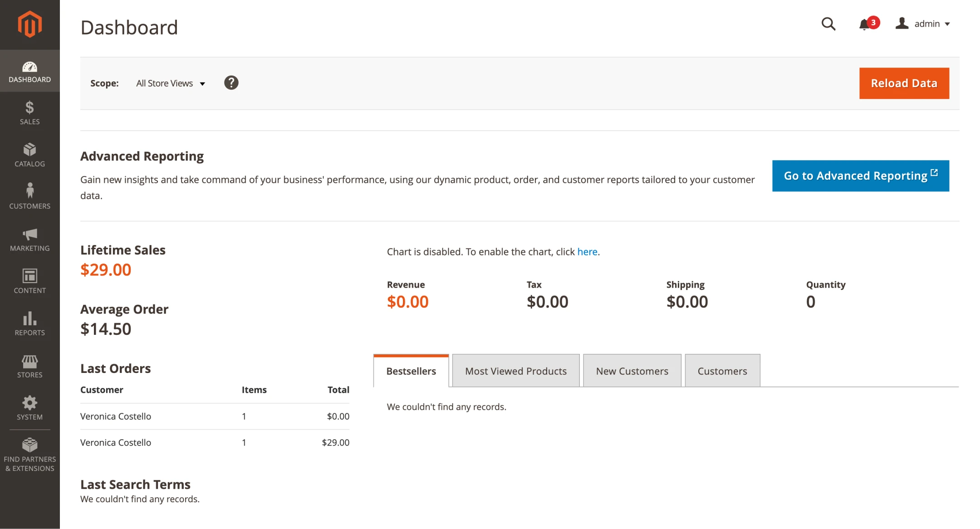980x529 pixels.
Task: Click the Reload Data button
Action: 904,83
